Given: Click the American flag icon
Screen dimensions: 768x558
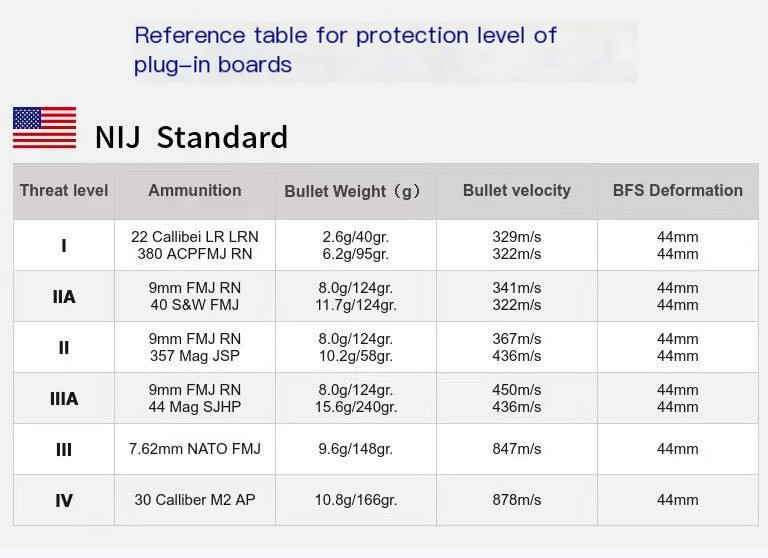Looking at the screenshot, I should tap(45, 127).
